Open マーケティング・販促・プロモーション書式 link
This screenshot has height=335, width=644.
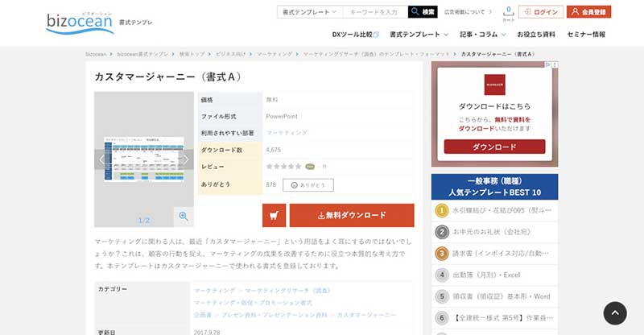(x=253, y=303)
